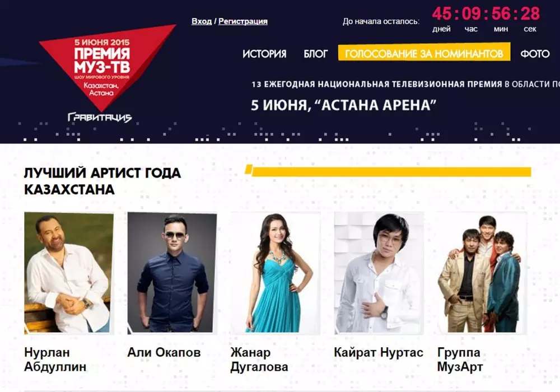Open the Блог menu item

pos(315,54)
